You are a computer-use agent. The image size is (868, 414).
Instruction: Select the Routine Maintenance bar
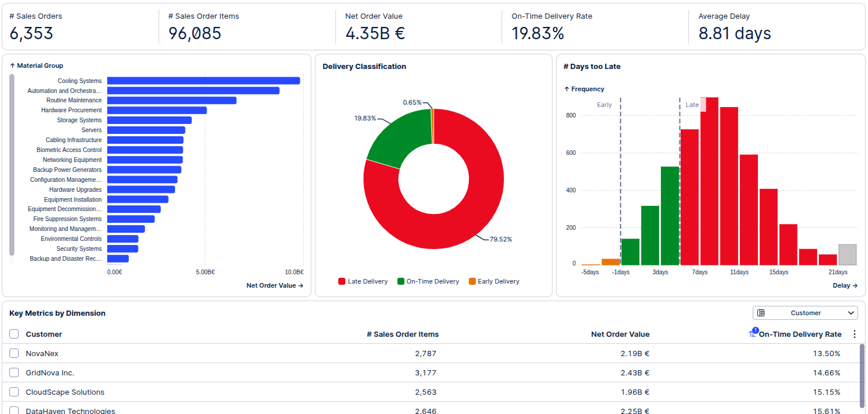171,101
